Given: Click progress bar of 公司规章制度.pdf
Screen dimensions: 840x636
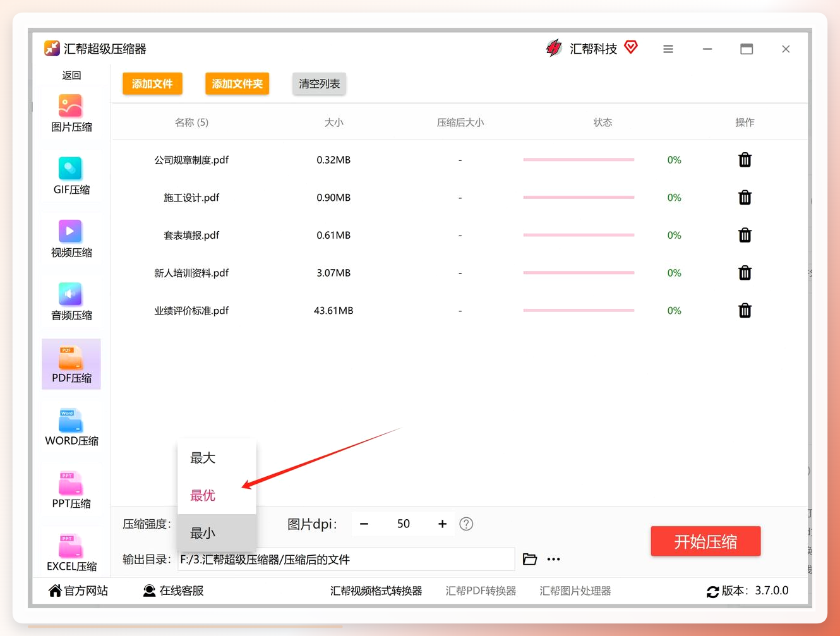Looking at the screenshot, I should pos(579,160).
